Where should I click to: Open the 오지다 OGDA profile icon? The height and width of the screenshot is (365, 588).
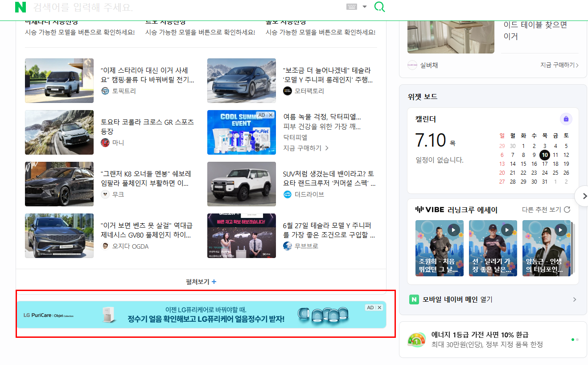[105, 246]
